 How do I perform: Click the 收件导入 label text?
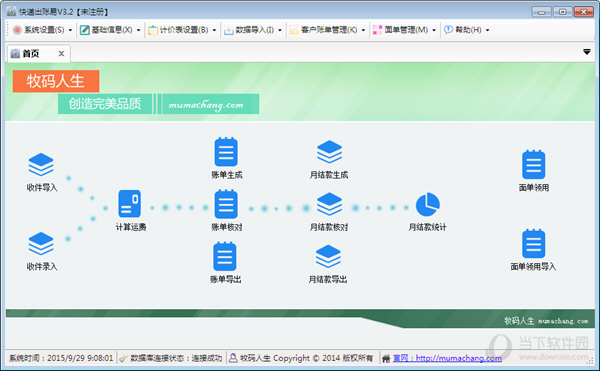tap(42, 187)
